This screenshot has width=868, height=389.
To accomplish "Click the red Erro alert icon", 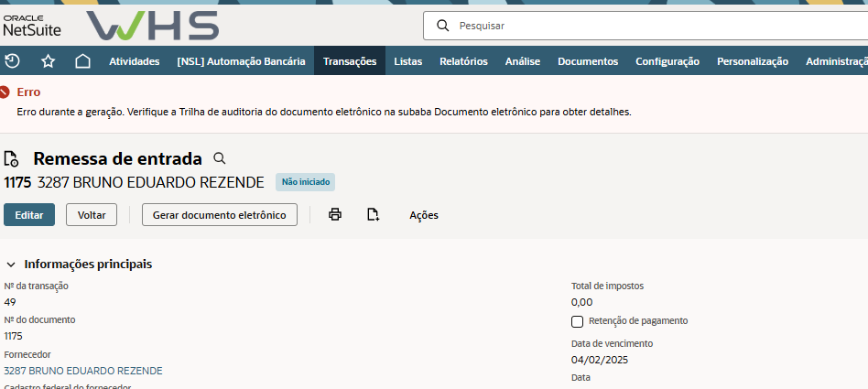I will click(x=5, y=92).
